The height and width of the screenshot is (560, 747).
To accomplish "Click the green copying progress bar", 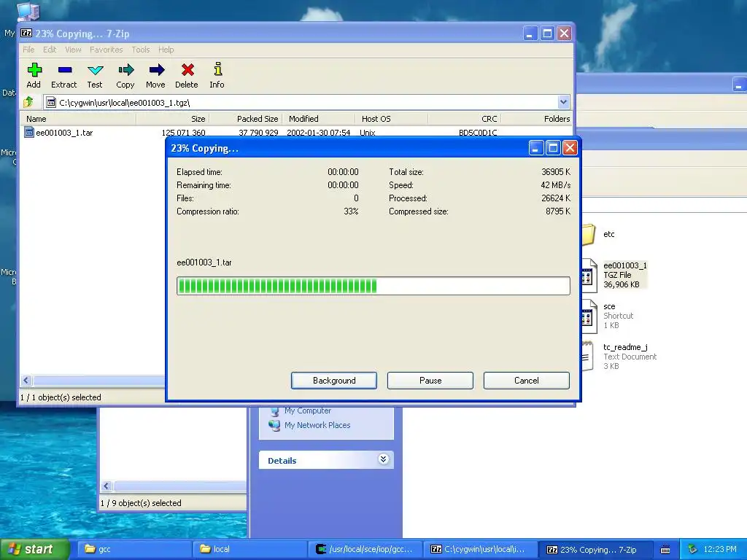I will (373, 286).
